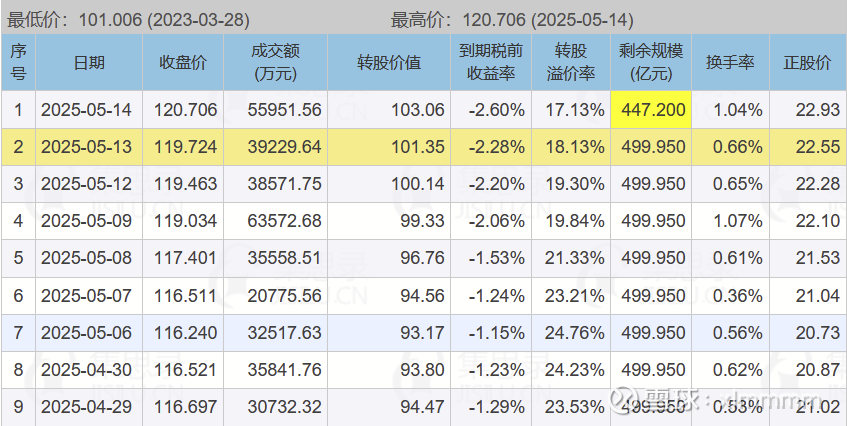Click the 最高价 120.706 label at top

(x=512, y=19)
